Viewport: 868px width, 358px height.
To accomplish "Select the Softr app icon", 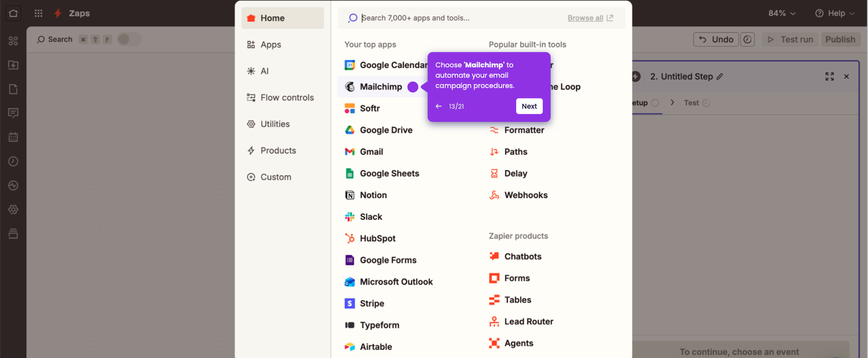I will coord(350,108).
